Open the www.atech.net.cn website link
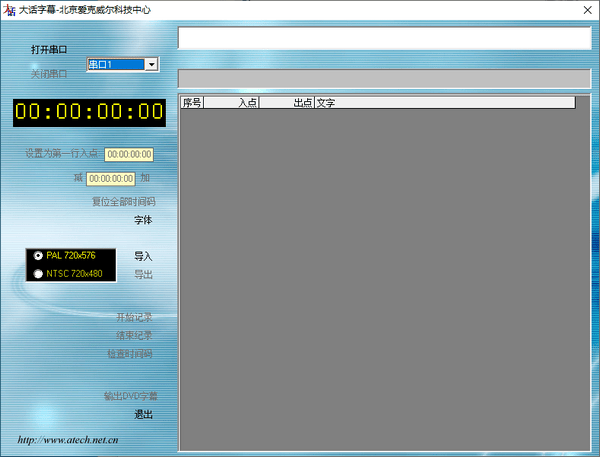 pyautogui.click(x=69, y=439)
